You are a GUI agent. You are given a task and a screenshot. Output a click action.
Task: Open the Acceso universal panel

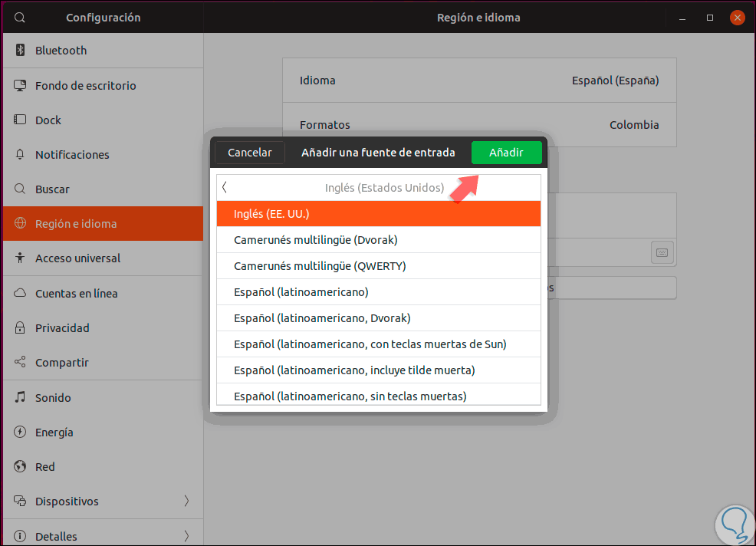tap(103, 258)
